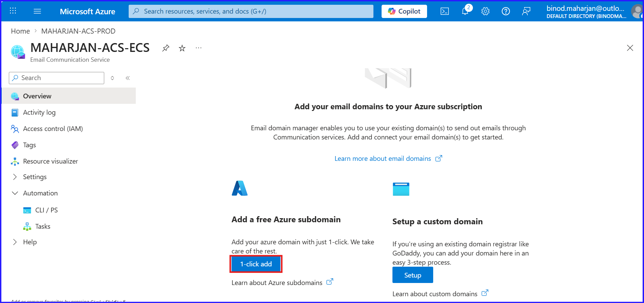Click the 'Setup a custom domain' heading
Screen dimensions: 644x303
(x=438, y=222)
